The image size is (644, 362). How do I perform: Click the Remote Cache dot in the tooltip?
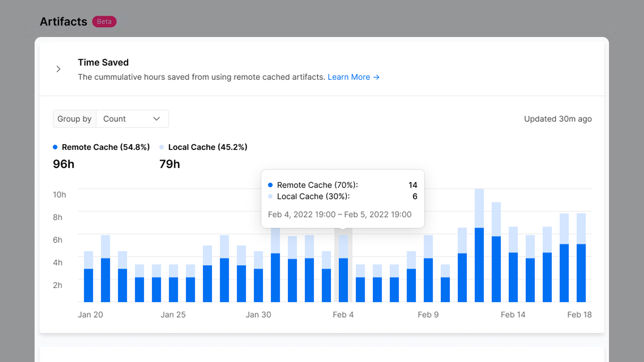270,185
